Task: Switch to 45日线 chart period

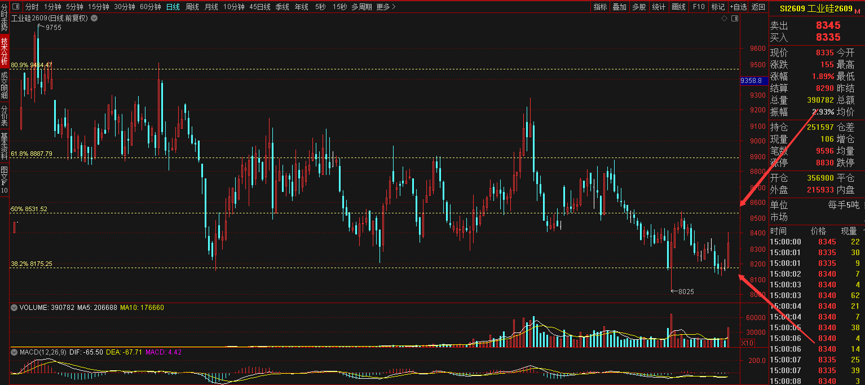Action: tap(260, 7)
